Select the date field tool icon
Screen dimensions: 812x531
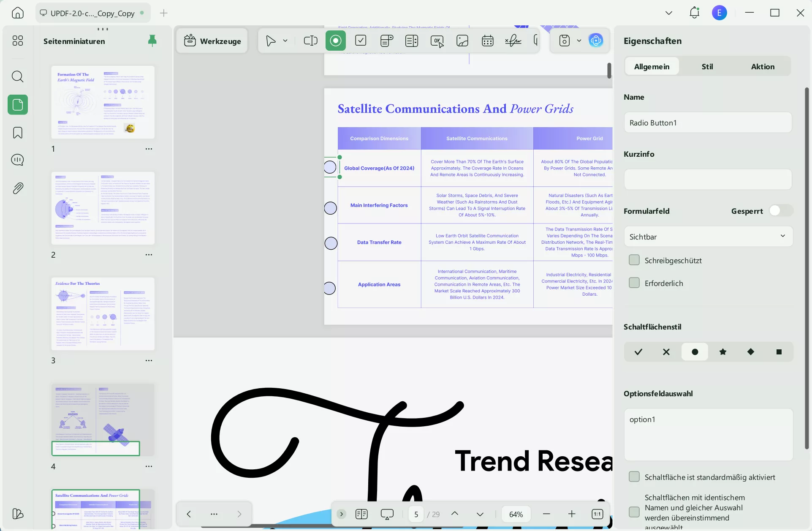coord(487,41)
